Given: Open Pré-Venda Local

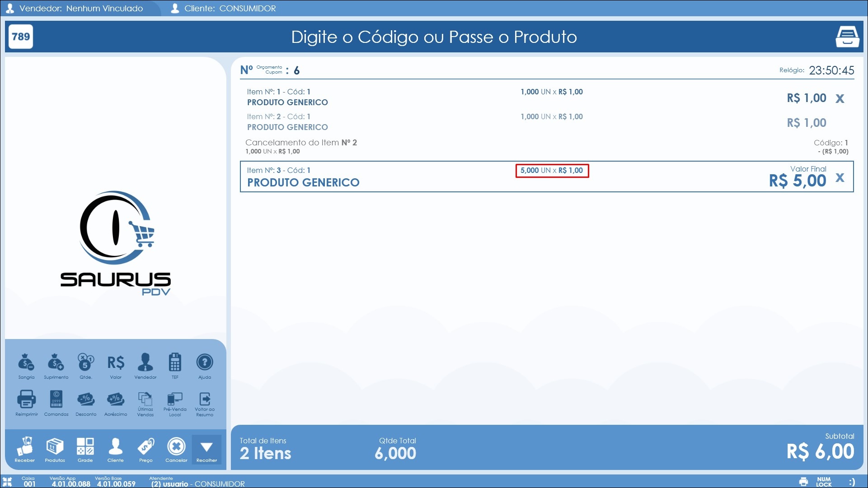Looking at the screenshot, I should point(175,404).
